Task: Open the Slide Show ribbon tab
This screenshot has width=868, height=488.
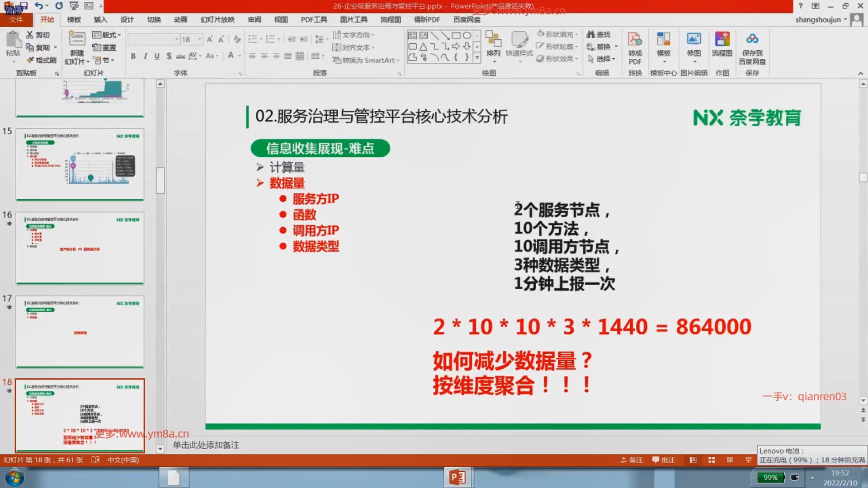Action: [217, 19]
